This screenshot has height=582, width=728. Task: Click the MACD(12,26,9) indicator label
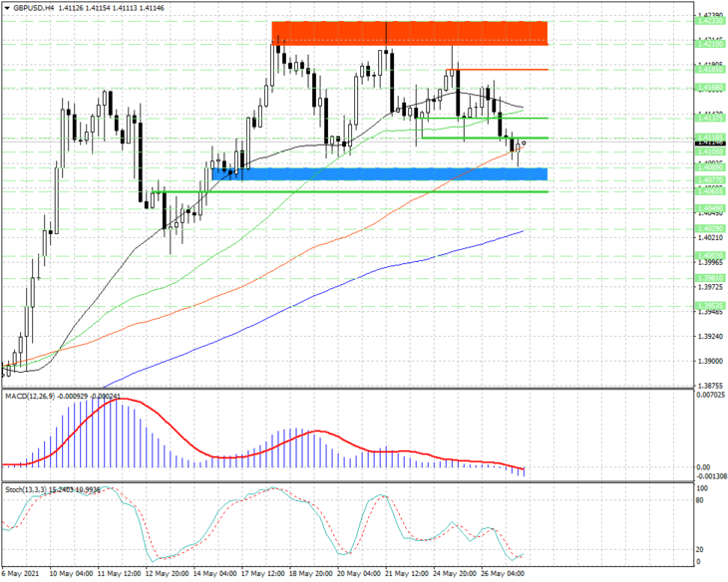(x=30, y=396)
